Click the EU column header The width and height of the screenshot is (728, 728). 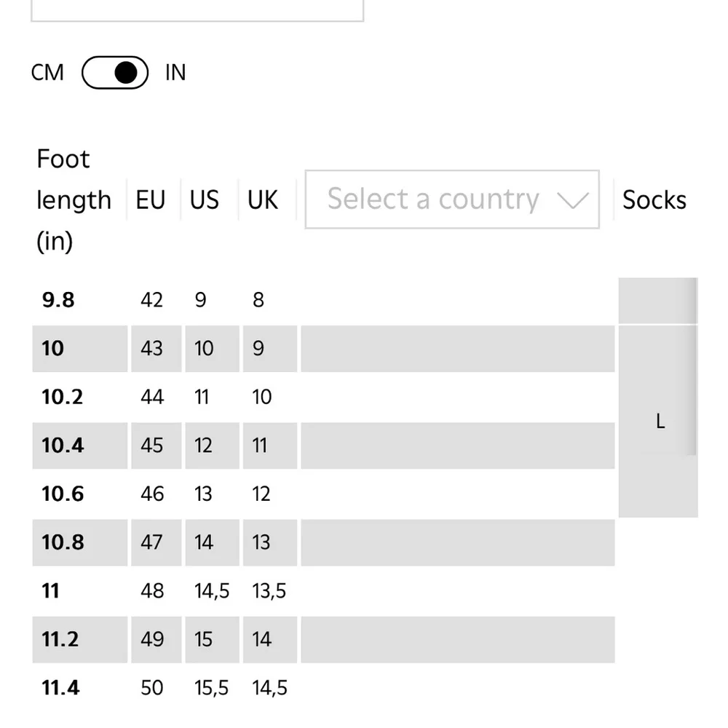click(151, 199)
